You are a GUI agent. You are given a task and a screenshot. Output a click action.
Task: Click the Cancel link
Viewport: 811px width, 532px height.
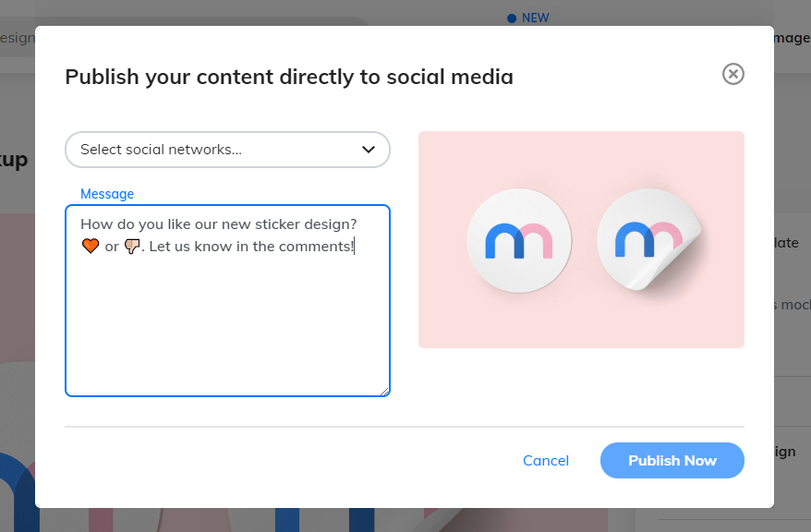(x=546, y=460)
